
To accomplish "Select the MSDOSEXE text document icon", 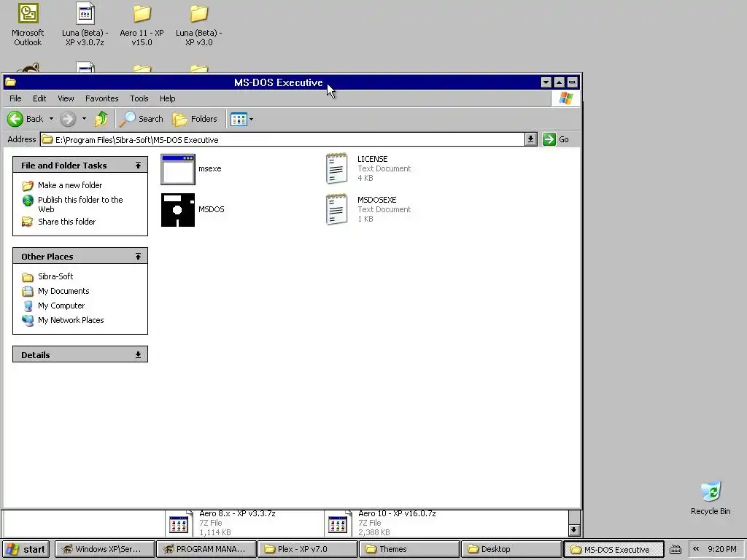I will [336, 209].
